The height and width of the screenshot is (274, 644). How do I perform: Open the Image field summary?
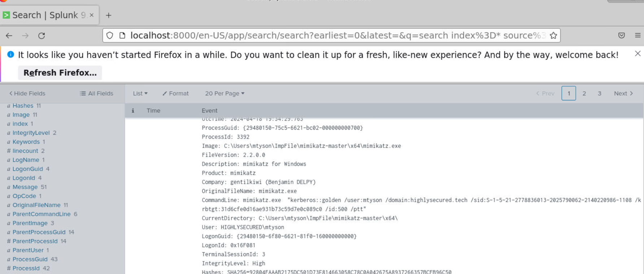point(21,115)
